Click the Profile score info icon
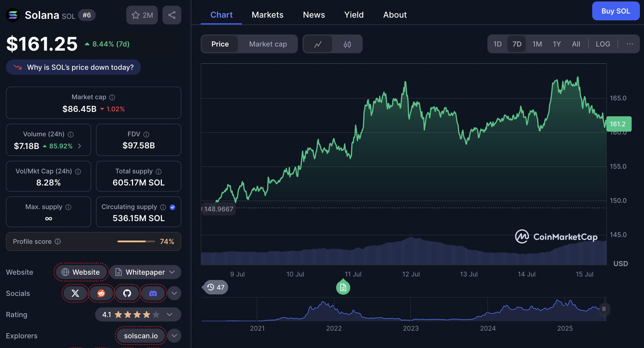 [58, 241]
